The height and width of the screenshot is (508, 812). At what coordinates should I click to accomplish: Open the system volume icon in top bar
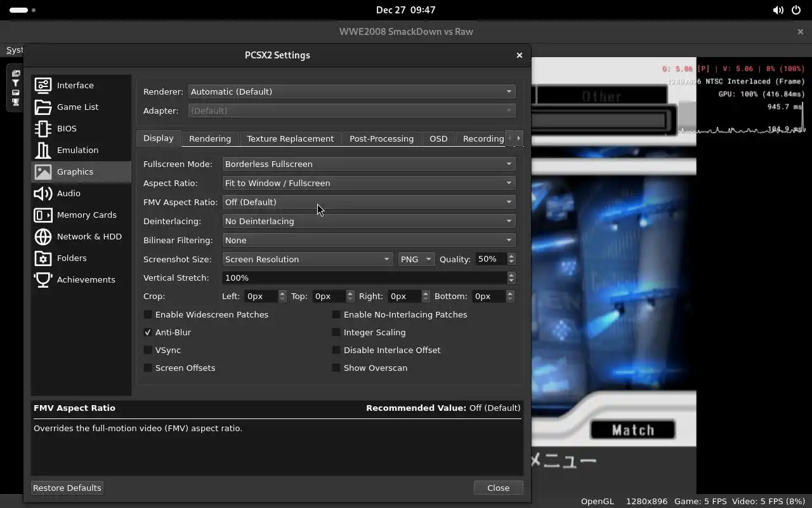point(778,10)
